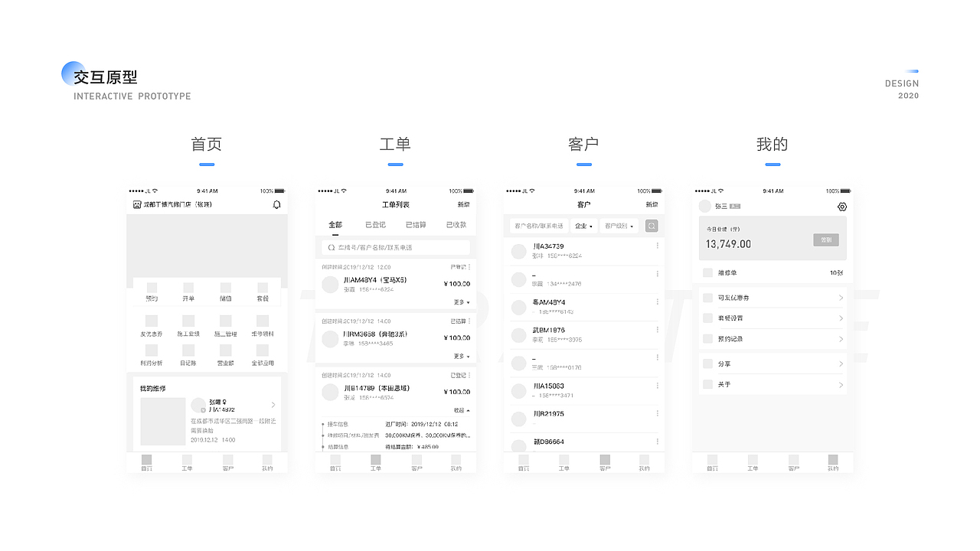The height and width of the screenshot is (551, 980).
Task: Select customer row 武BM1976
Action: [x=583, y=334]
